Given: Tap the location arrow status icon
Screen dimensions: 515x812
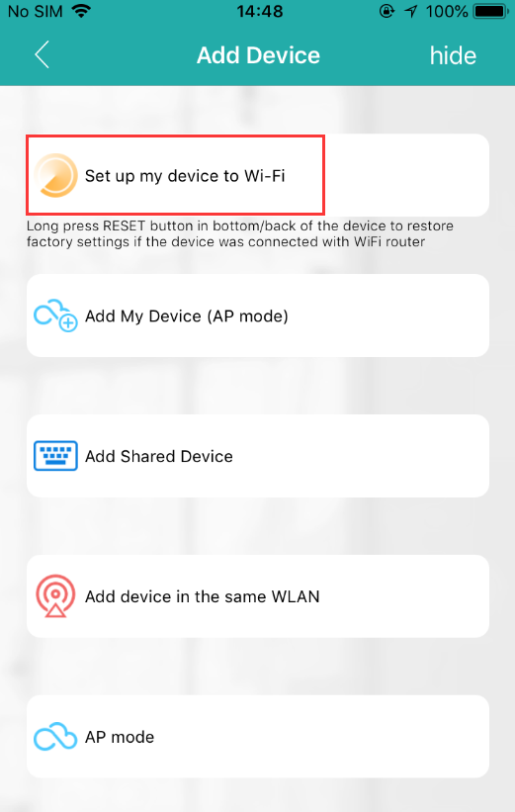Looking at the screenshot, I should pos(411,11).
